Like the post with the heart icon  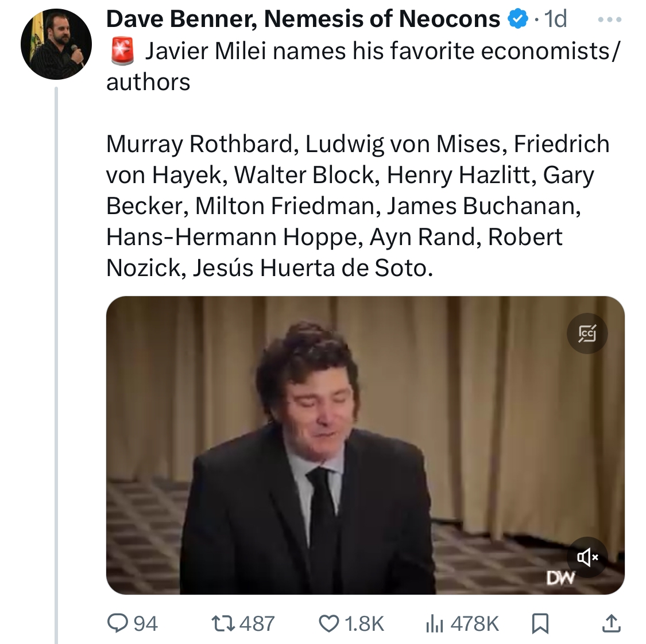coord(329,623)
